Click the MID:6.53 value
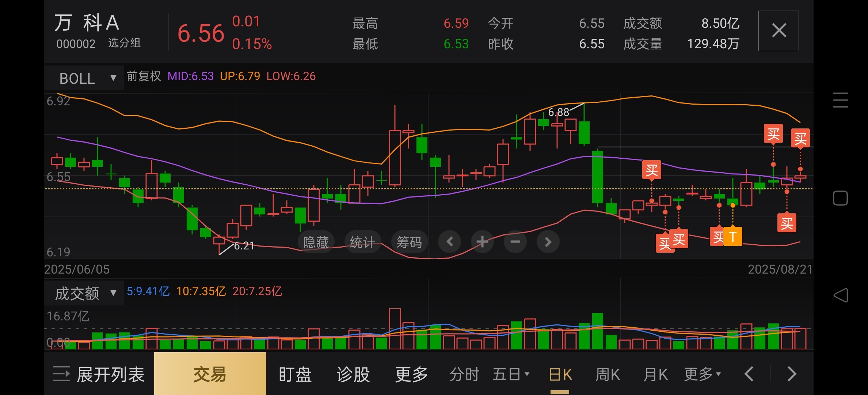This screenshot has width=868, height=395. (x=190, y=76)
